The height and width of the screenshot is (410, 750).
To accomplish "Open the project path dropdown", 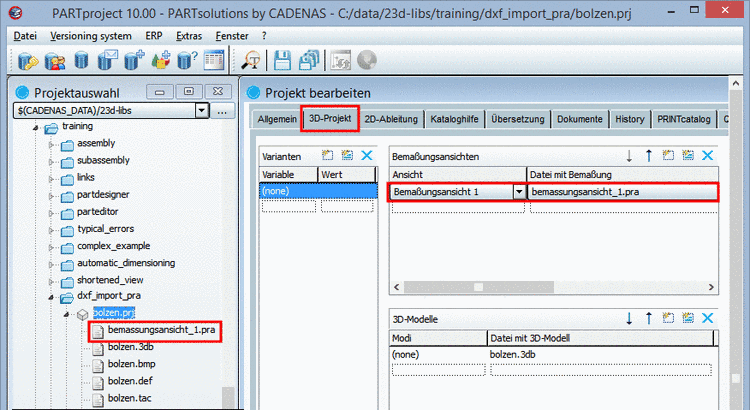I will (202, 111).
